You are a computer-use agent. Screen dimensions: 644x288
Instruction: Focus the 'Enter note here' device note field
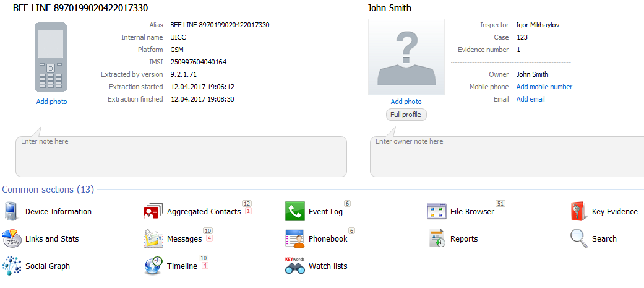181,156
